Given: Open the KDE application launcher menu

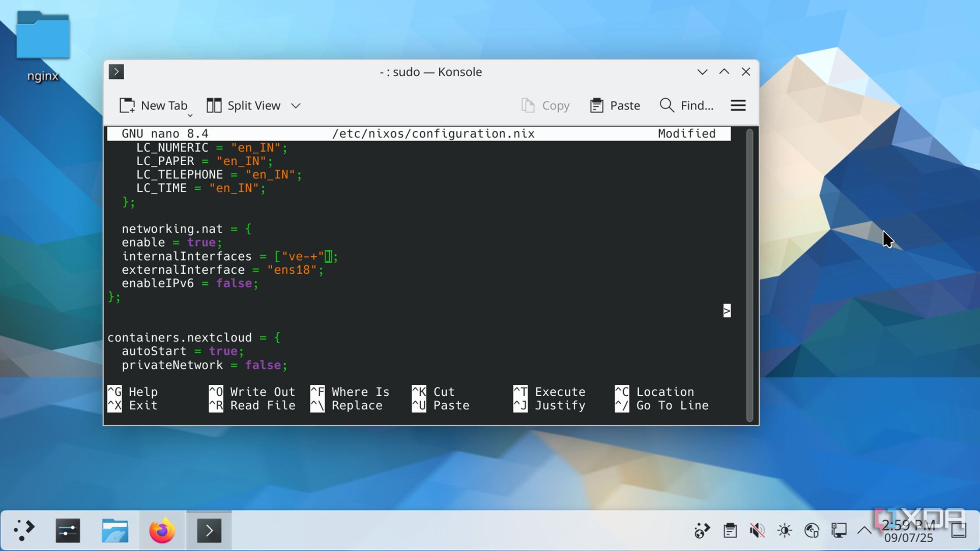Looking at the screenshot, I should (25, 530).
